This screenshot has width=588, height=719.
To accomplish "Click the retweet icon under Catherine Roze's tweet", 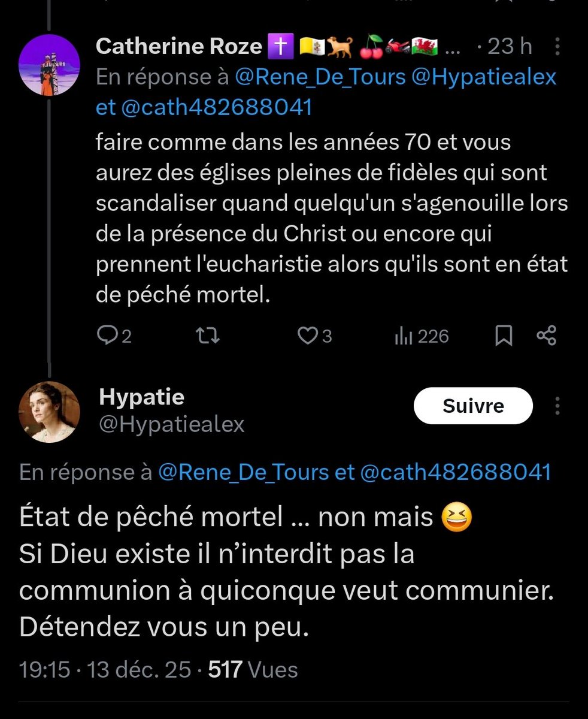I will click(209, 337).
